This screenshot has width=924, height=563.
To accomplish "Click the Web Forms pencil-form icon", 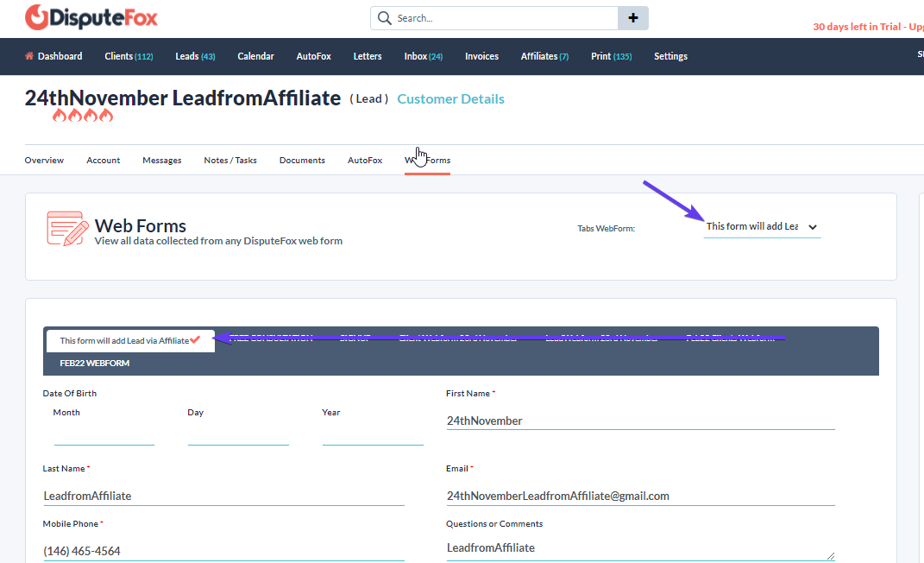I will (67, 229).
